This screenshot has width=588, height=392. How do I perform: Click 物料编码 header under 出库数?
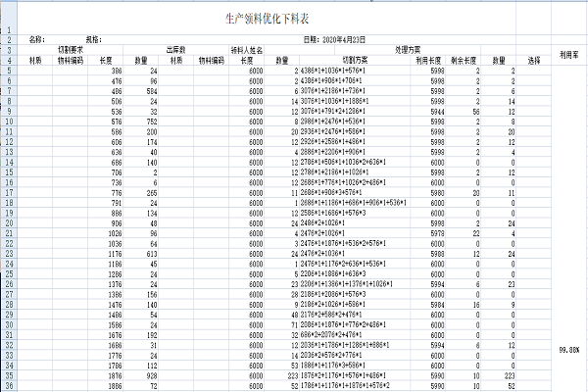tap(212, 60)
